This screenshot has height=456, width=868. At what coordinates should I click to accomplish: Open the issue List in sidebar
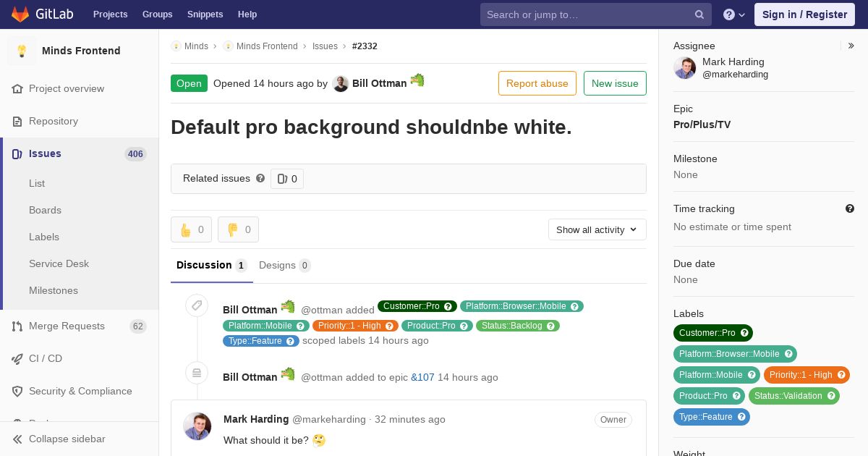[x=37, y=183]
